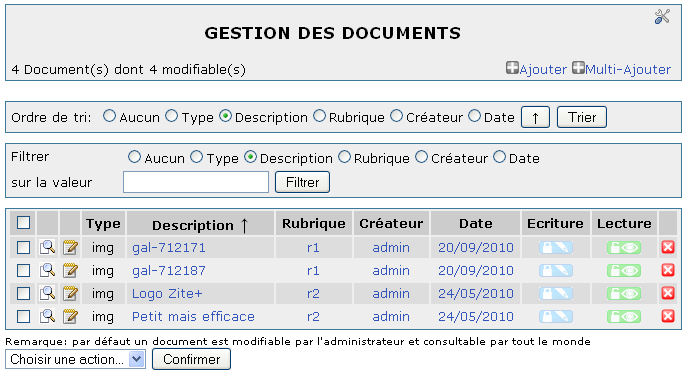The width and height of the screenshot is (686, 374).
Task: Change write permission for gal-712171
Action: click(x=556, y=248)
